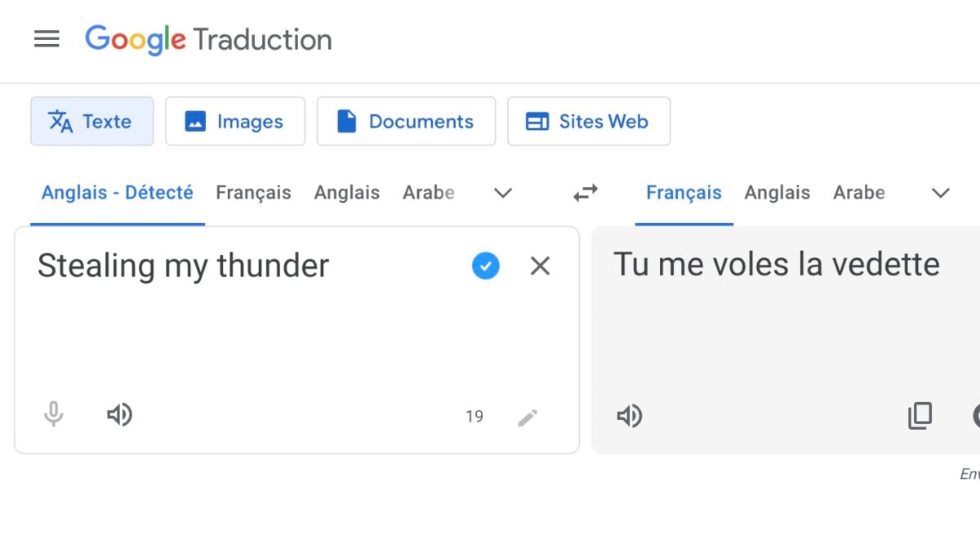Select the Texte translation mode
Image resolution: width=980 pixels, height=559 pixels.
point(91,122)
